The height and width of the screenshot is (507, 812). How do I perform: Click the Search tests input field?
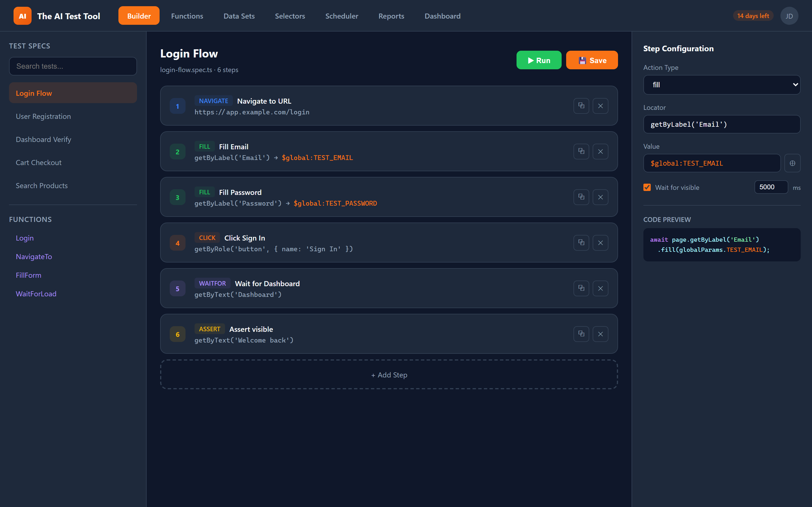pyautogui.click(x=72, y=66)
